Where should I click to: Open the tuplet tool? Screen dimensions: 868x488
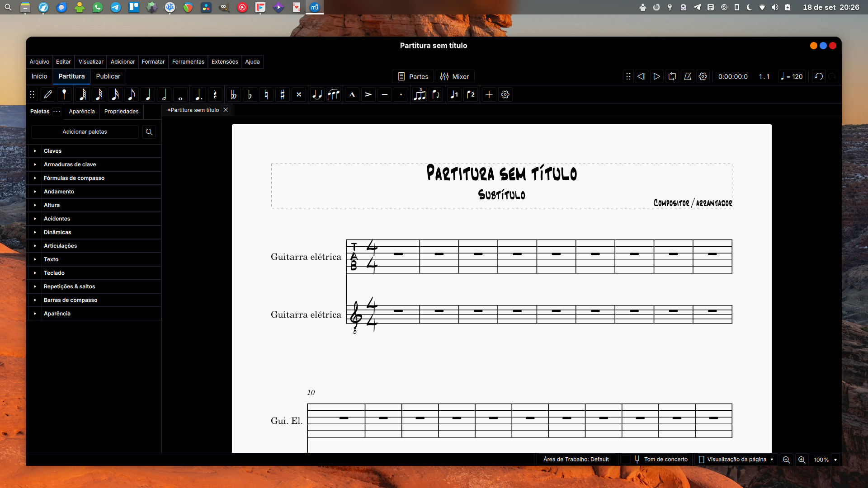pyautogui.click(x=420, y=94)
